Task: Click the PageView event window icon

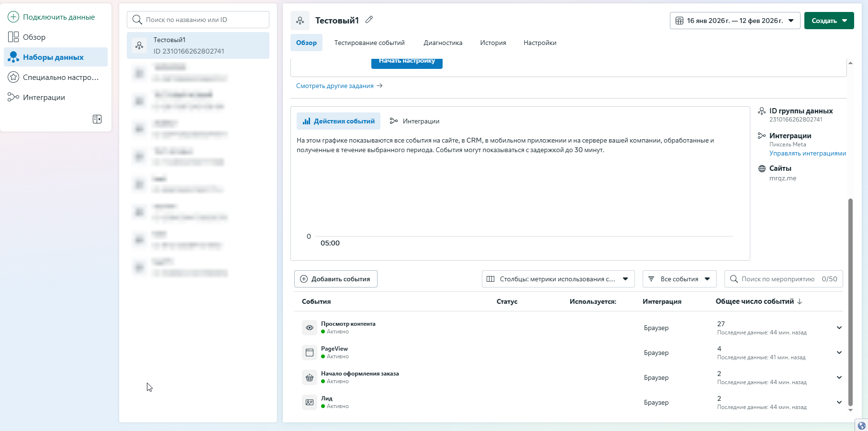Action: click(x=310, y=353)
